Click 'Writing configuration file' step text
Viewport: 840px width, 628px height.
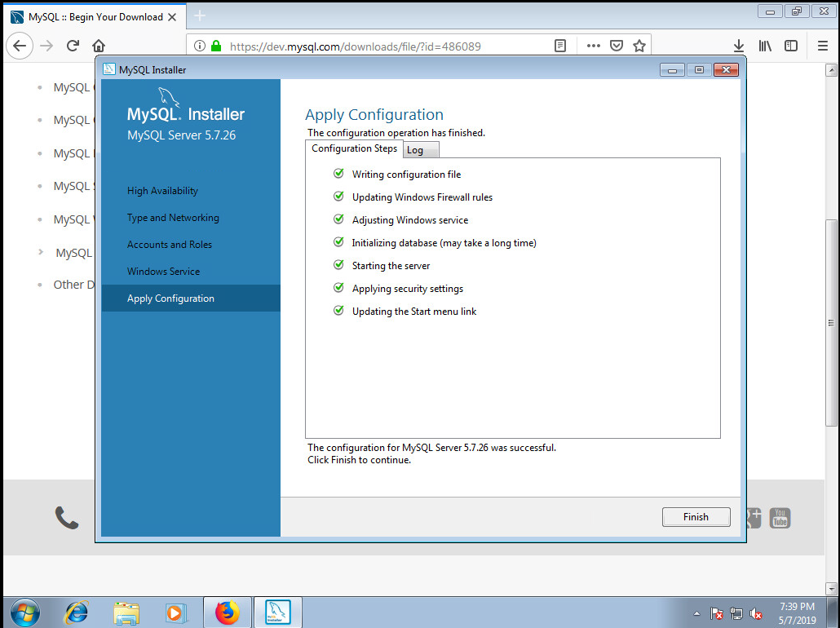click(406, 175)
